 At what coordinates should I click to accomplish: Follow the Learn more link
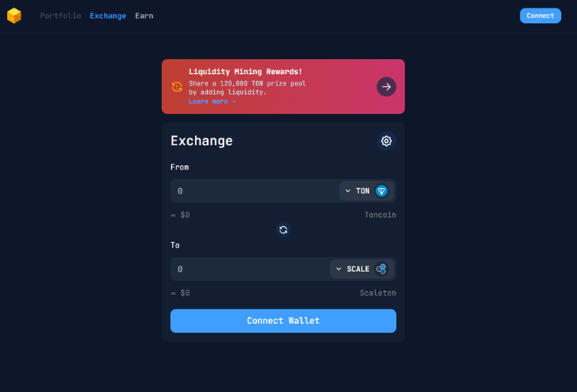pyautogui.click(x=212, y=102)
